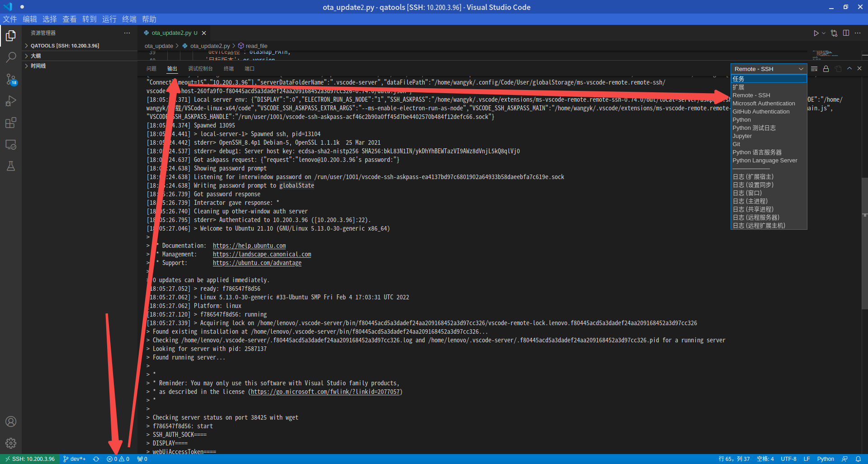
Task: Open https://help.ubuntu.com link
Action: tap(249, 246)
